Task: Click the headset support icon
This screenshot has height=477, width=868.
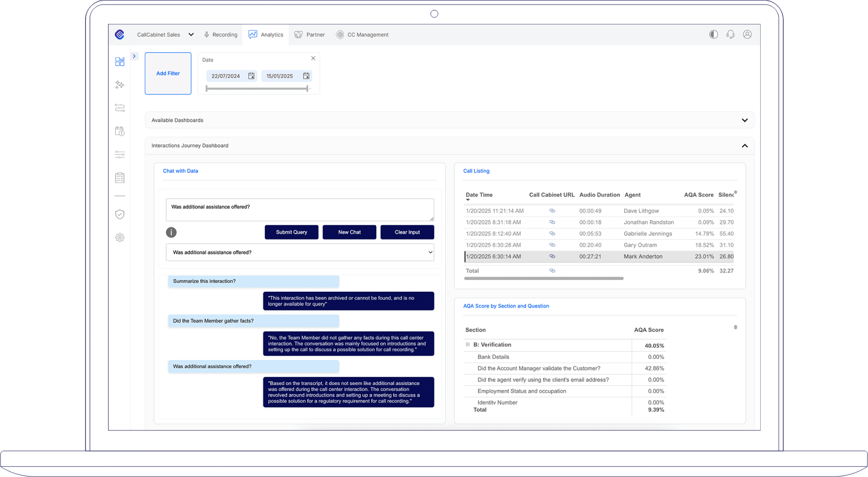Action: pyautogui.click(x=730, y=34)
